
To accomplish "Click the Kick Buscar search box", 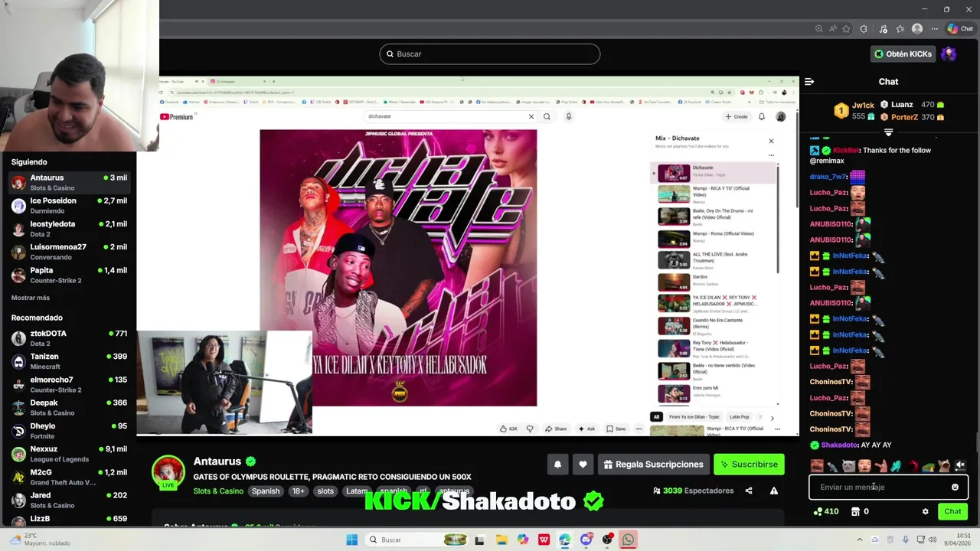I will point(490,54).
